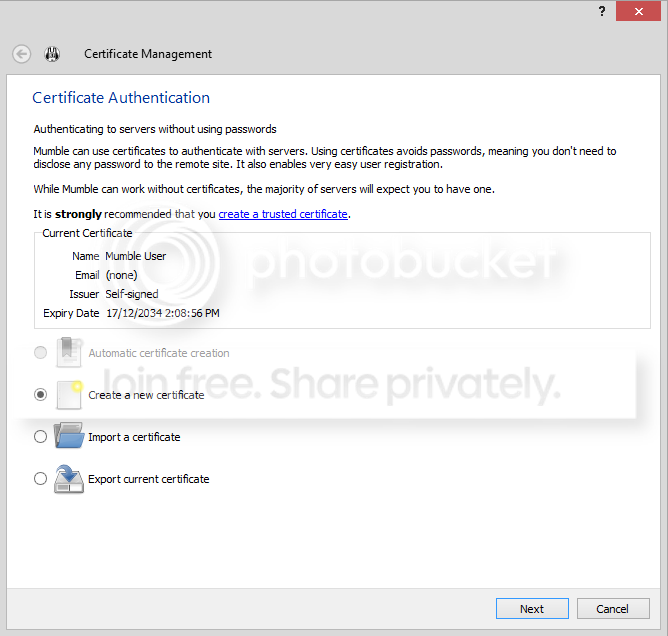This screenshot has height=636, width=668.
Task: Open the create a trusted certificate link
Action: (283, 214)
